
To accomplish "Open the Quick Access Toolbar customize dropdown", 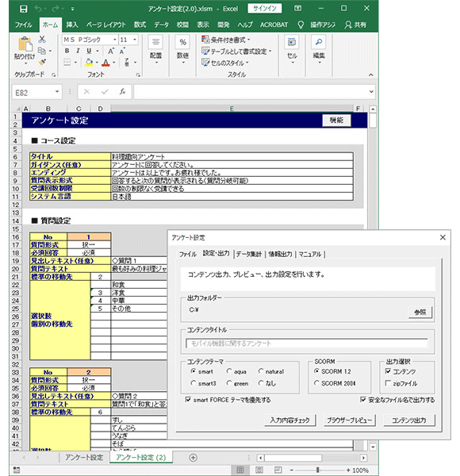I will [72, 9].
